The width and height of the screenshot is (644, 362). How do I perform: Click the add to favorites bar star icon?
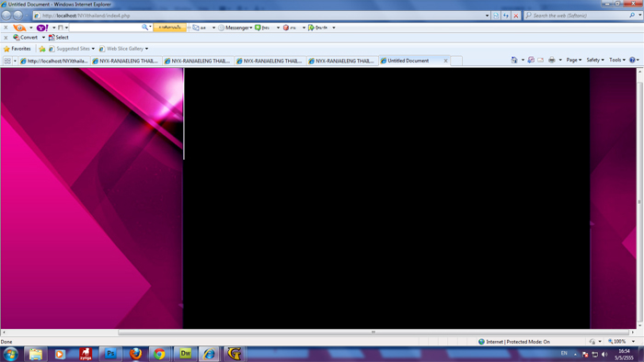42,49
